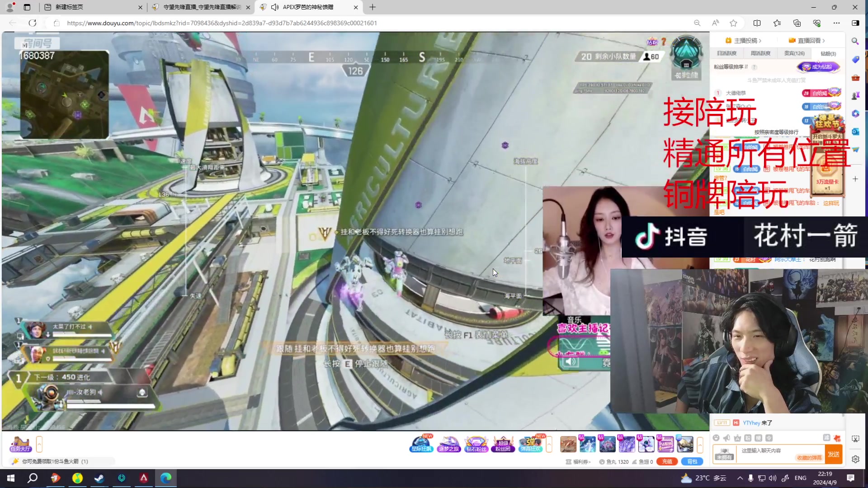
Task: Open Steam from the taskbar
Action: coord(99,478)
